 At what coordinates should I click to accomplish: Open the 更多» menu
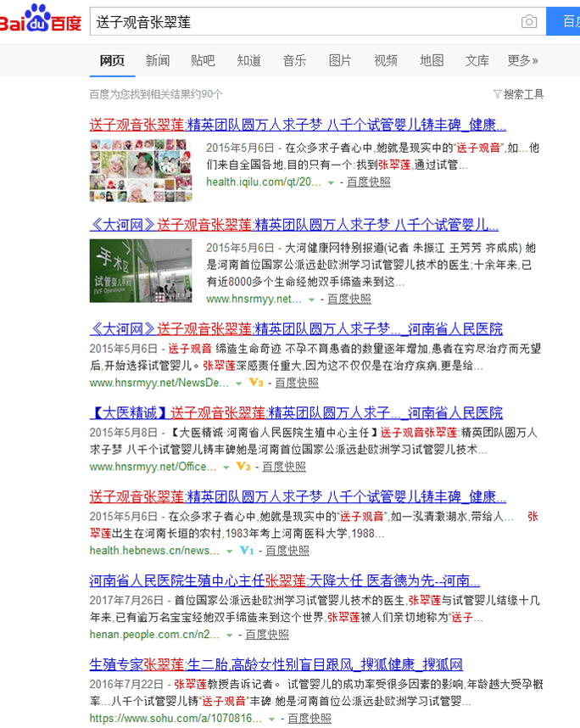pyautogui.click(x=522, y=60)
